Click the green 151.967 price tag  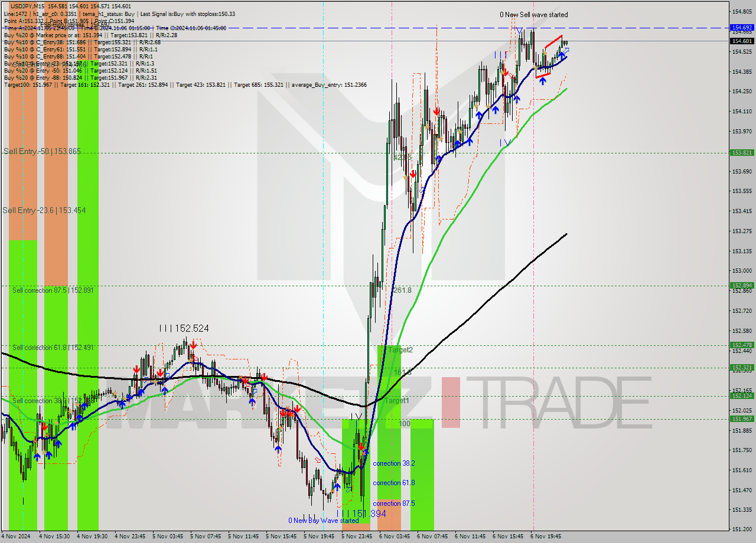click(x=742, y=418)
